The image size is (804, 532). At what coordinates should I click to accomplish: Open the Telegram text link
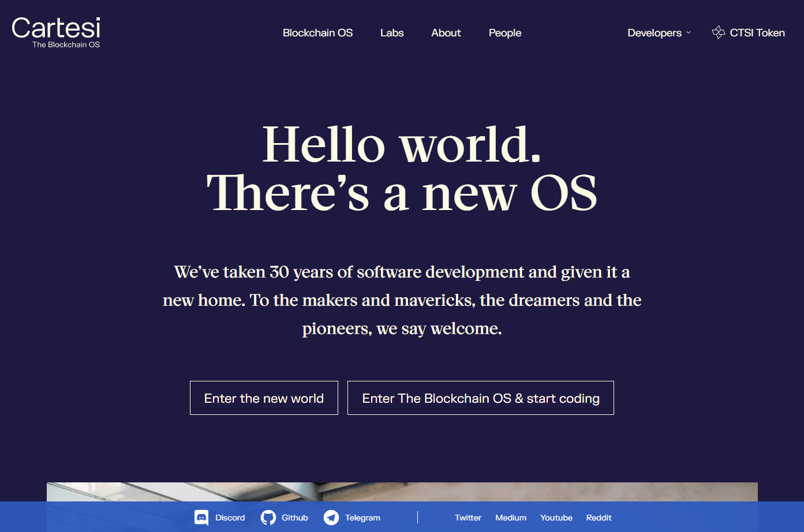click(x=362, y=518)
